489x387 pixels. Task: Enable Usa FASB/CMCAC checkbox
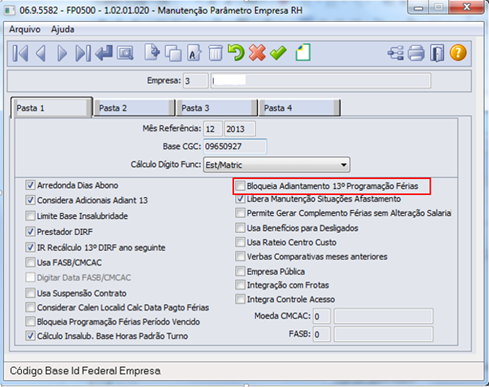click(30, 262)
